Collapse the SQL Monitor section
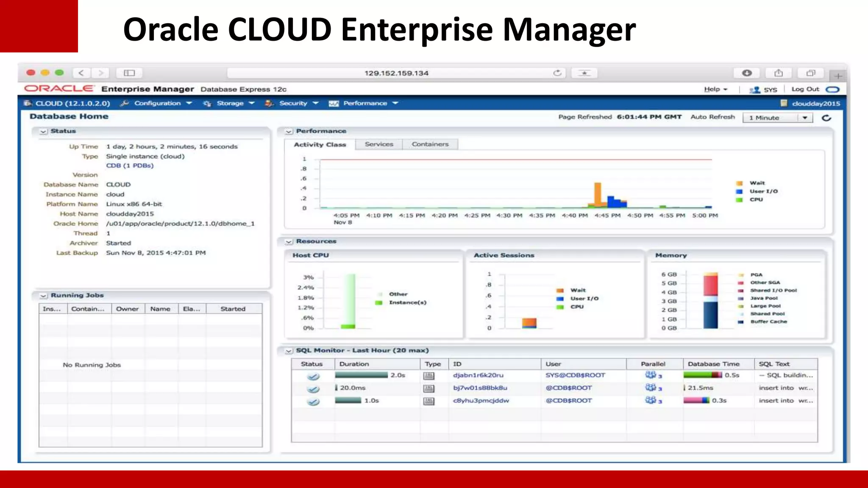The width and height of the screenshot is (868, 488). coord(289,351)
